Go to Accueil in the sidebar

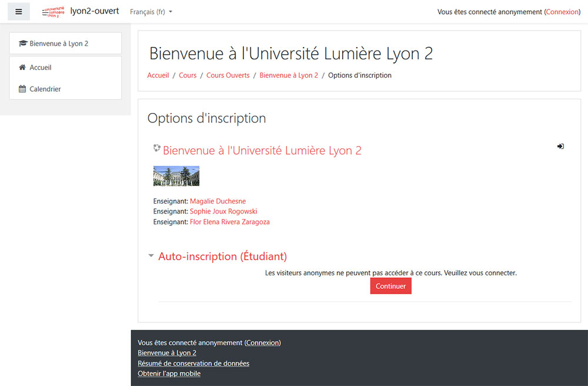[x=65, y=67]
